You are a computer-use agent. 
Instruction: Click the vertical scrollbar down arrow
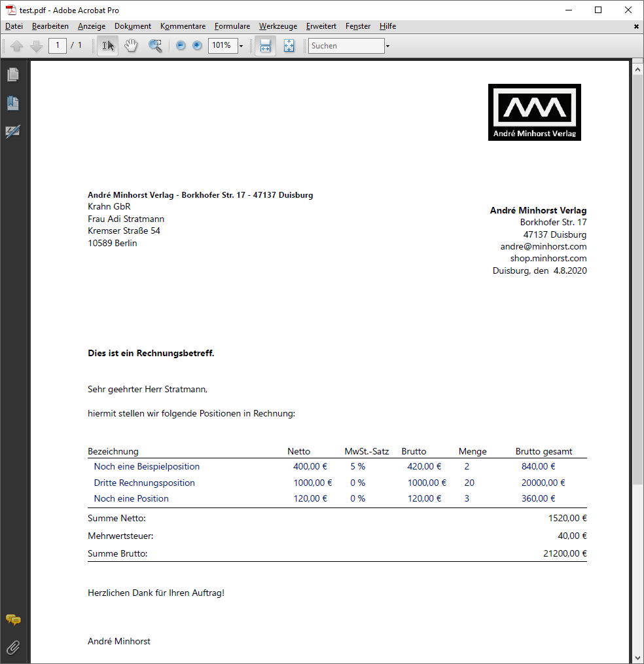[637, 657]
